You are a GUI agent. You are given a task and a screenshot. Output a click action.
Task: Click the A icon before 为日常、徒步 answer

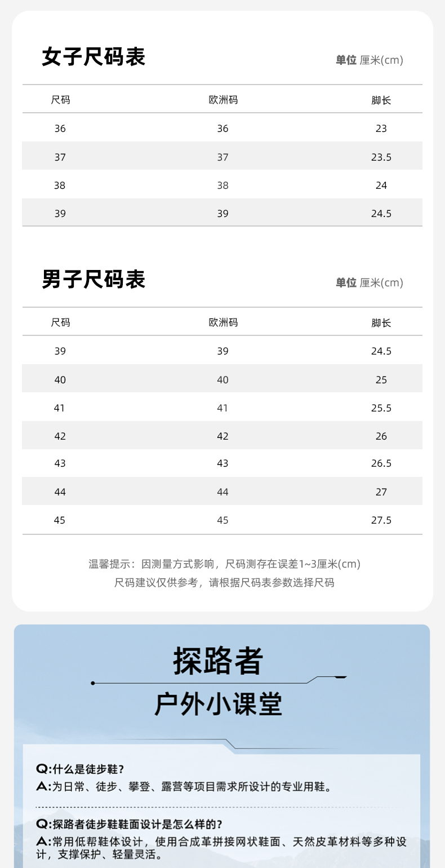[42, 787]
